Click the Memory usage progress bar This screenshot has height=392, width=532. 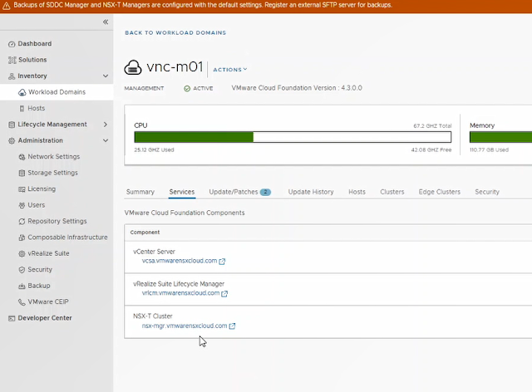tap(500, 137)
